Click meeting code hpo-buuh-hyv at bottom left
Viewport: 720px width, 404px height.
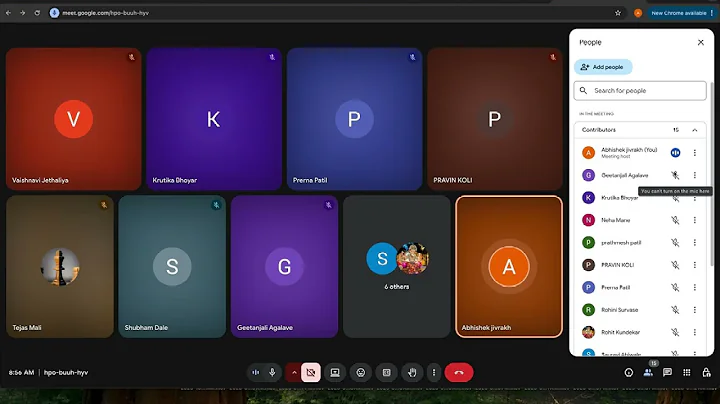tap(66, 372)
